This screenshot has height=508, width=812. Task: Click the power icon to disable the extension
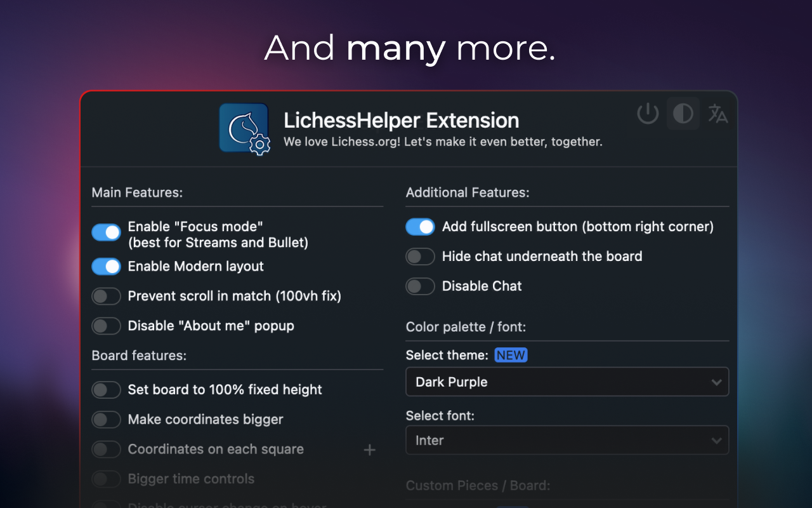tap(648, 113)
